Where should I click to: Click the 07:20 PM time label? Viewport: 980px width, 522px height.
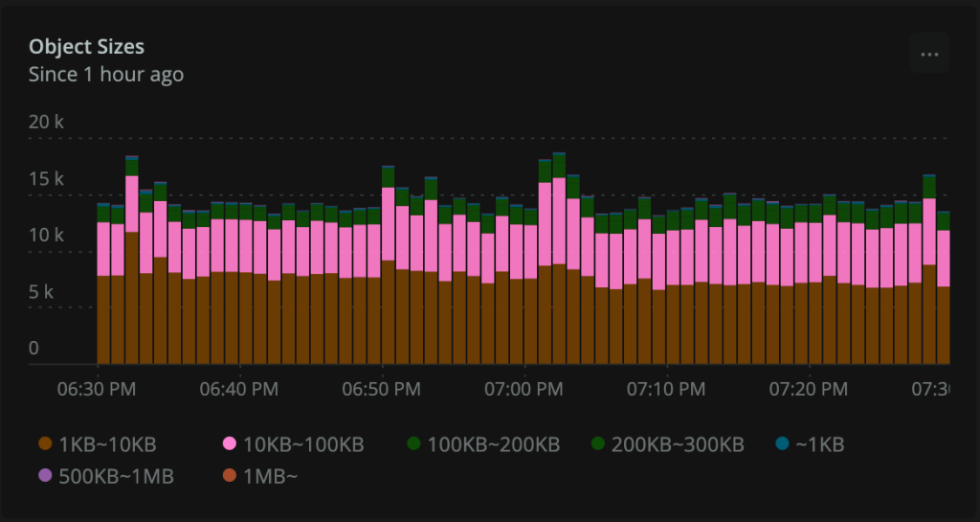click(x=809, y=389)
